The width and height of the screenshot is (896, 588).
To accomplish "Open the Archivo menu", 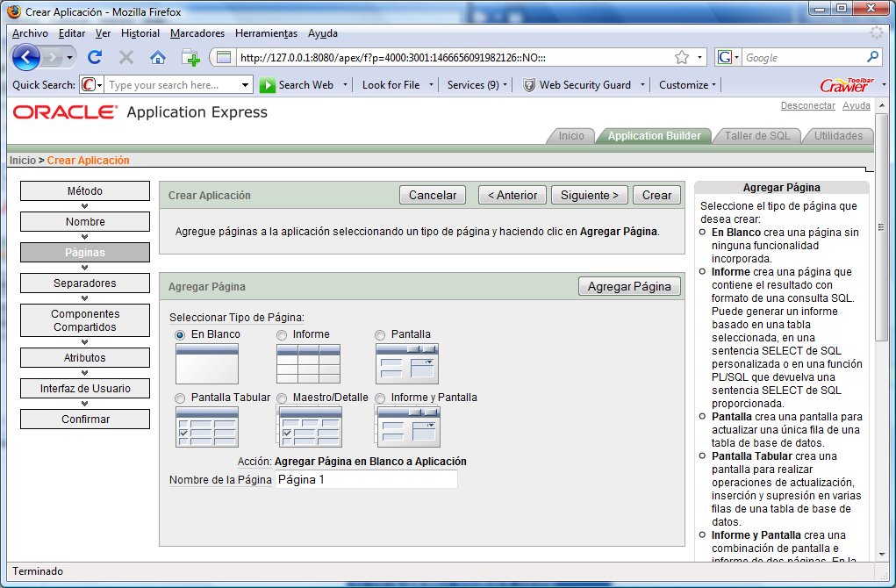I will point(31,33).
